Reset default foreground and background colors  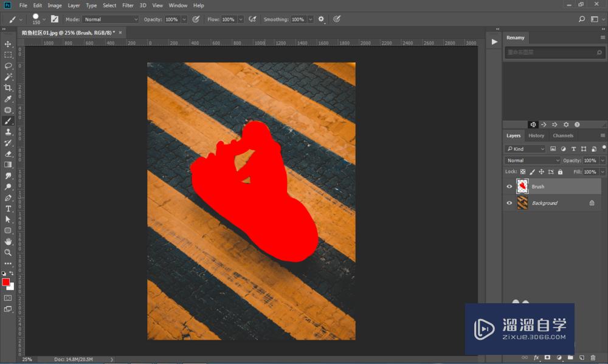click(x=4, y=273)
